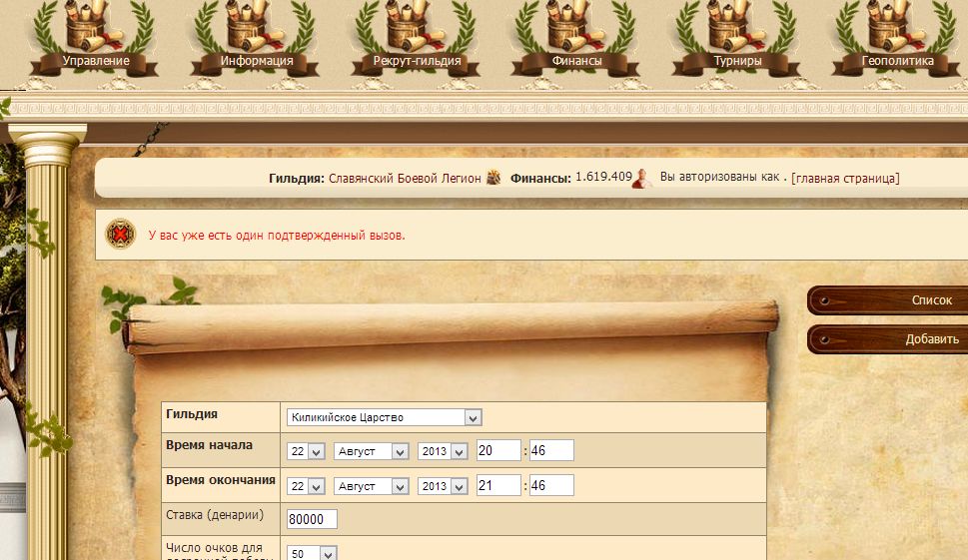968x560 pixels.
Task: Open the start time month dropdown Август
Action: click(371, 452)
